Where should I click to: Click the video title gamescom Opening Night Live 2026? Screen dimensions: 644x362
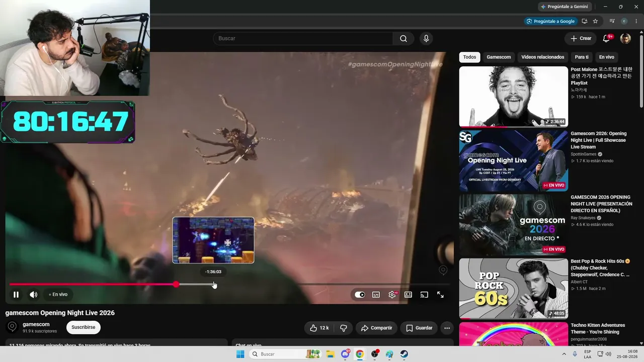click(x=60, y=313)
